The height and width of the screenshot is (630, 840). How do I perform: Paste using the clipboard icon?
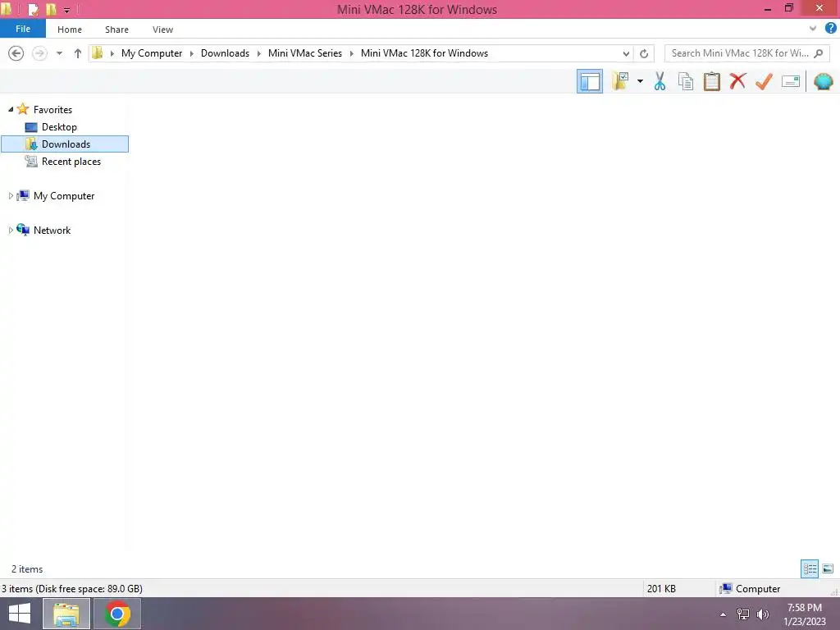711,81
